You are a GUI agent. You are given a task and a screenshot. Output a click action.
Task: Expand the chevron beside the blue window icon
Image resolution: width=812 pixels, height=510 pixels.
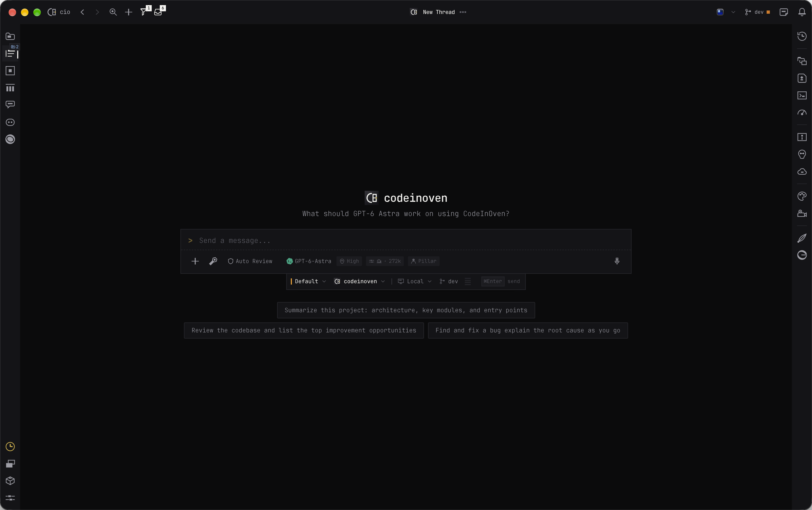click(733, 12)
